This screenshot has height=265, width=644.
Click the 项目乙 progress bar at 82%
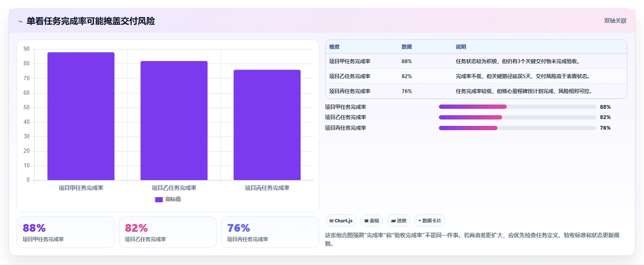(518, 117)
